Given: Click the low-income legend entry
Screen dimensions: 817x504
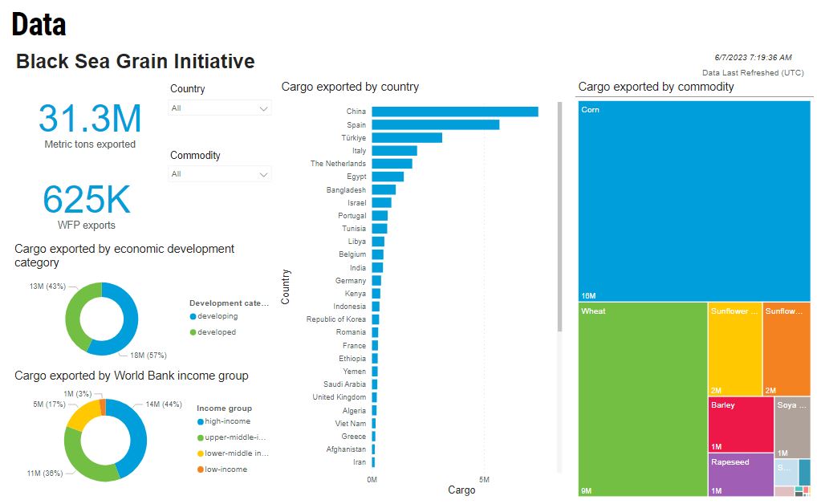Looking at the screenshot, I should click(x=222, y=469).
